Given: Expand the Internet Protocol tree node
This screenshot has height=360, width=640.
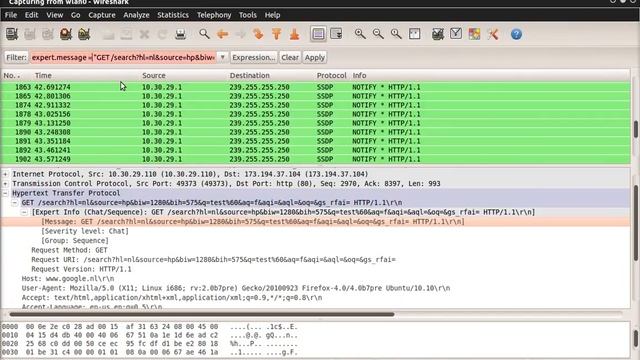Looking at the screenshot, I should pyautogui.click(x=5, y=174).
